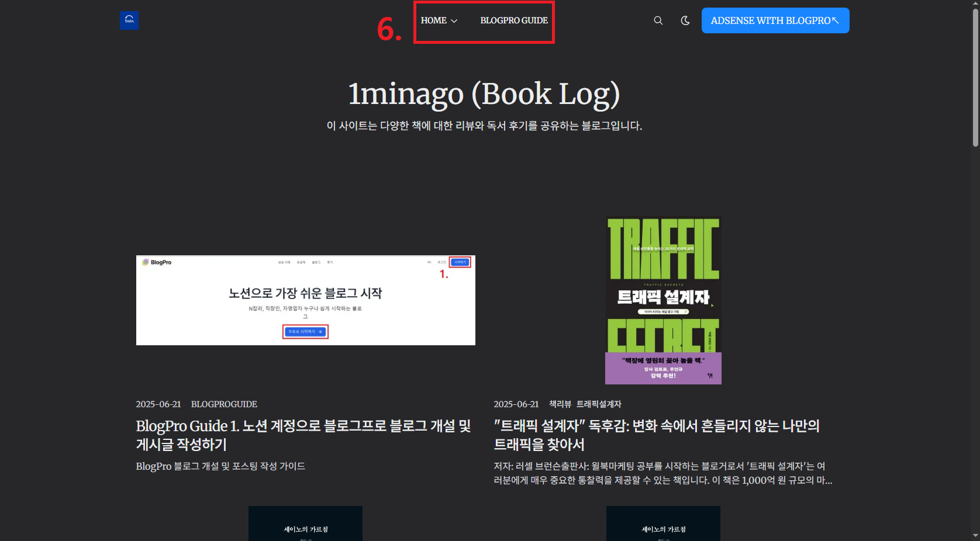The width and height of the screenshot is (980, 541).
Task: Click the page vertical scrollbar thumb
Action: click(x=975, y=77)
